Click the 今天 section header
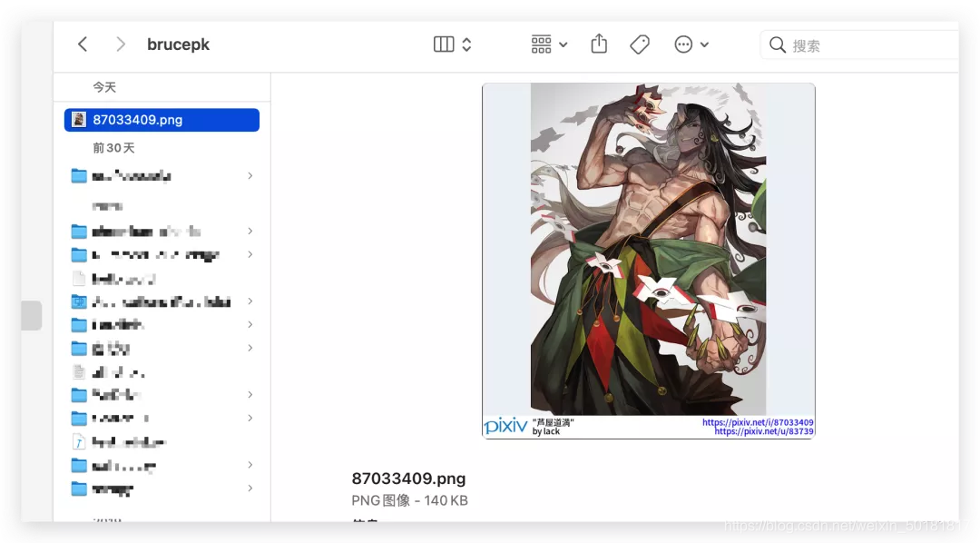 pos(104,87)
